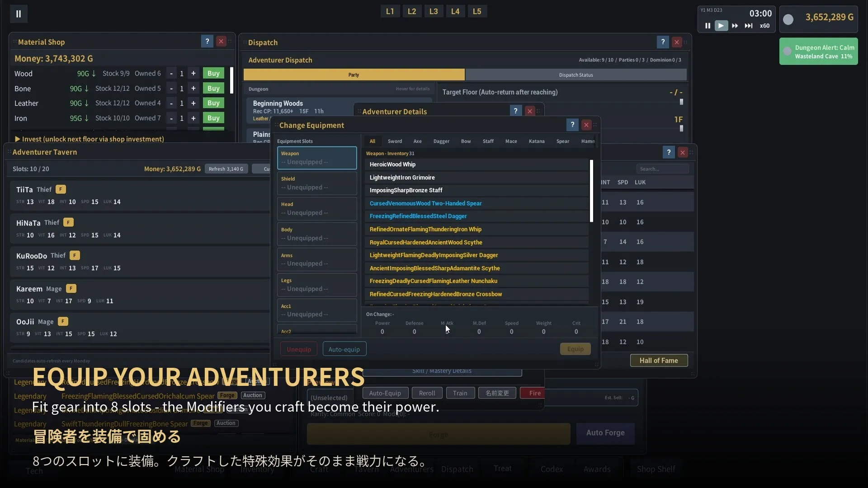Click the Train button

tap(460, 393)
